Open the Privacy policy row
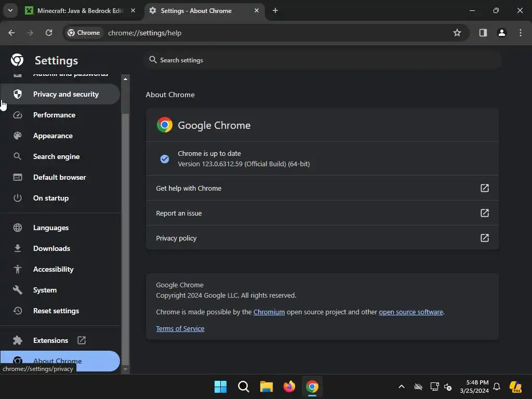532x399 pixels. (322, 238)
